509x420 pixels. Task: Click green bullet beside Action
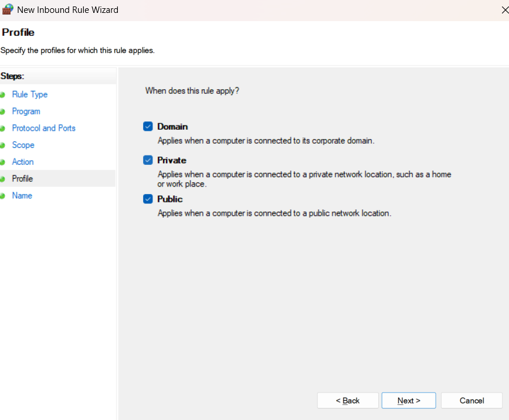[x=2, y=162]
